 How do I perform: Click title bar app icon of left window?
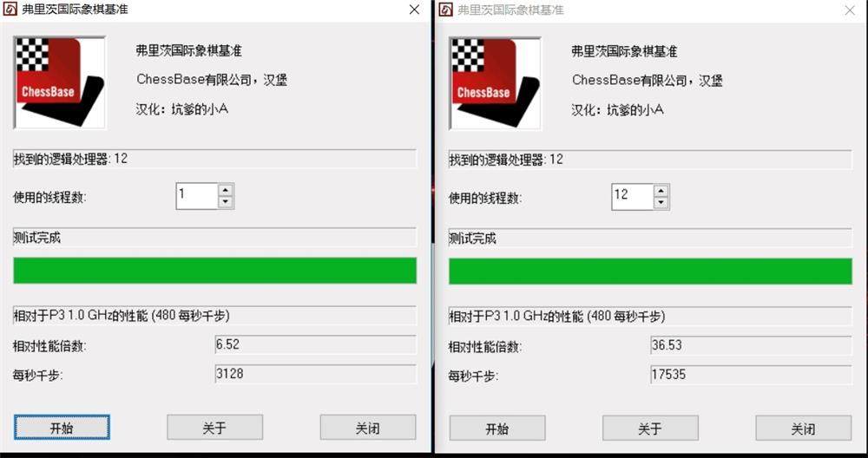[10, 10]
